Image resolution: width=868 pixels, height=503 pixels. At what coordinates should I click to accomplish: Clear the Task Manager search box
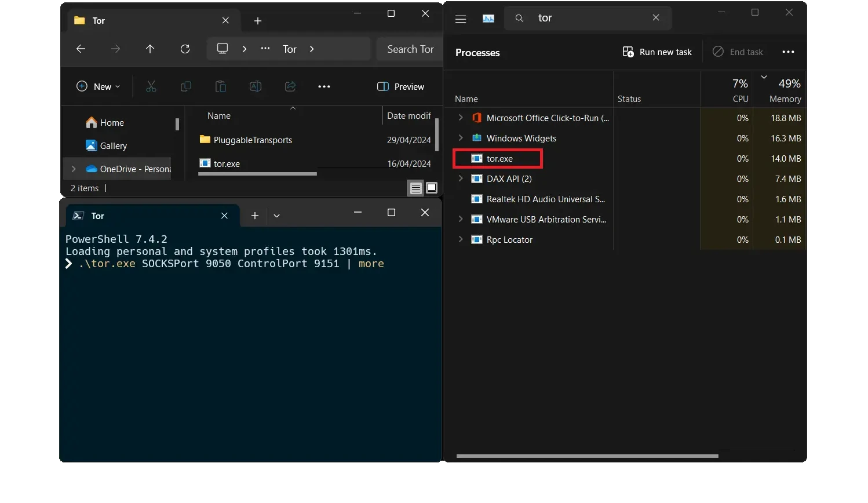(656, 18)
